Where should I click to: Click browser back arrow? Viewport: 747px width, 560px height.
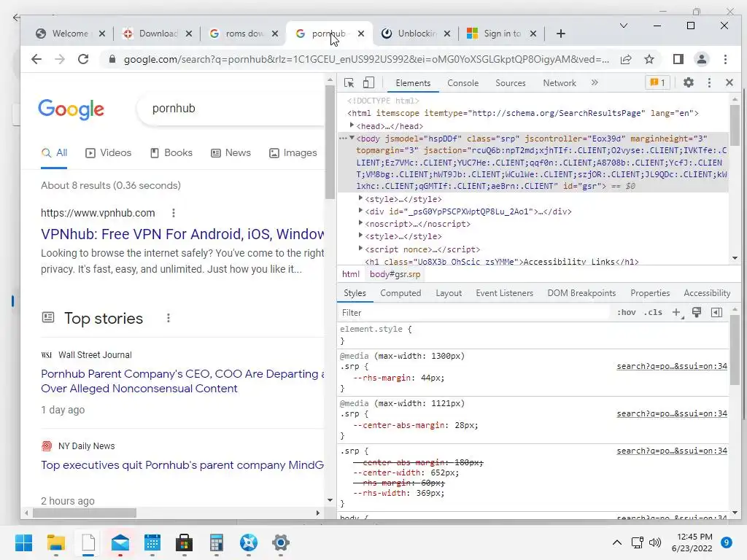(36, 59)
